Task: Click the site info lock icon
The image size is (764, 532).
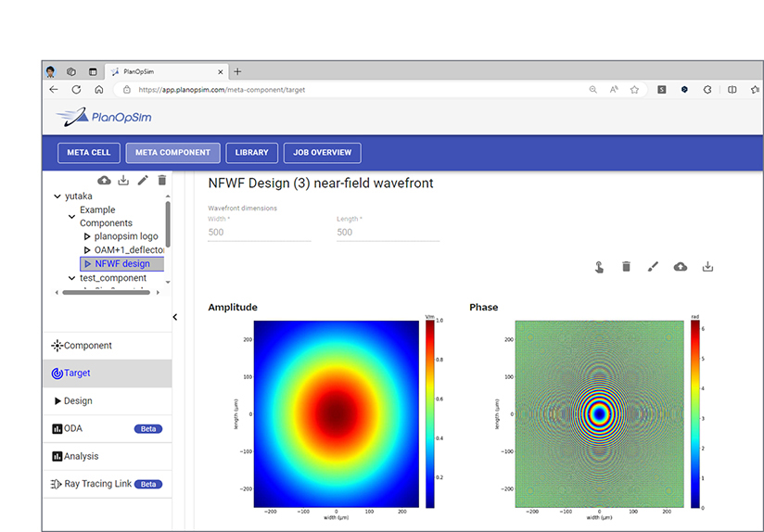Action: 127,90
